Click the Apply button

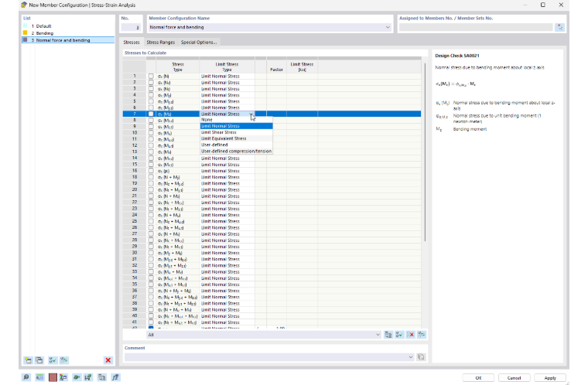550,378
